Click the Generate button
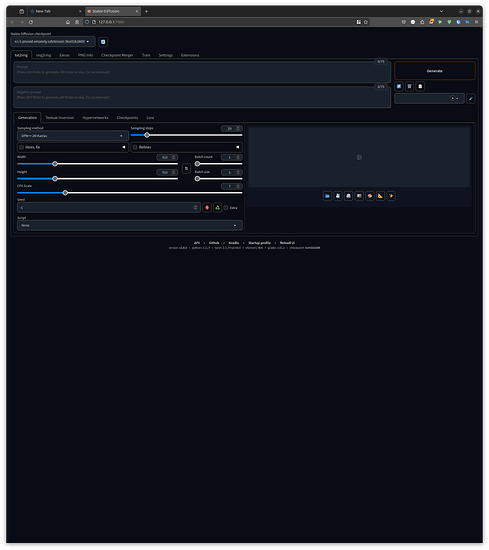489x550 pixels. click(435, 71)
